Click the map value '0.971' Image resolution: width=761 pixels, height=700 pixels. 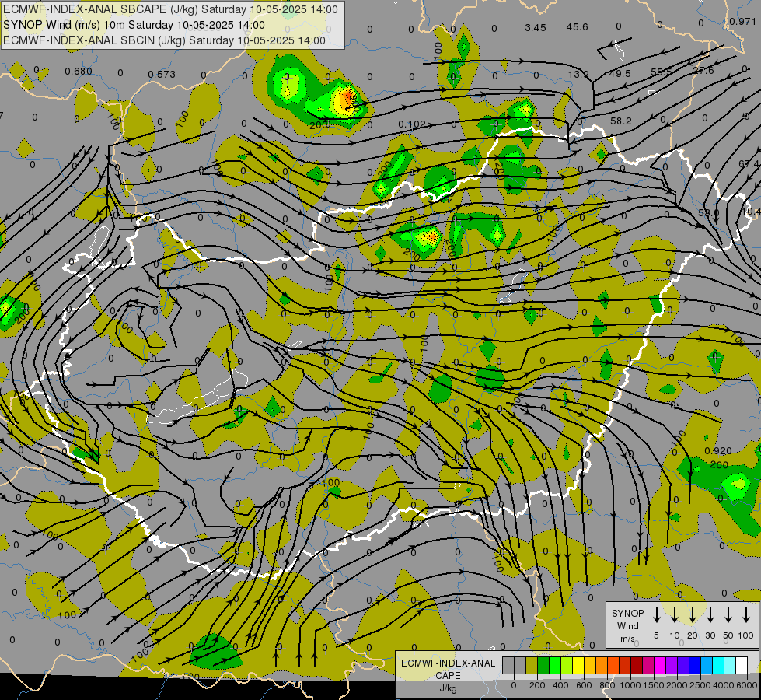[x=742, y=21]
